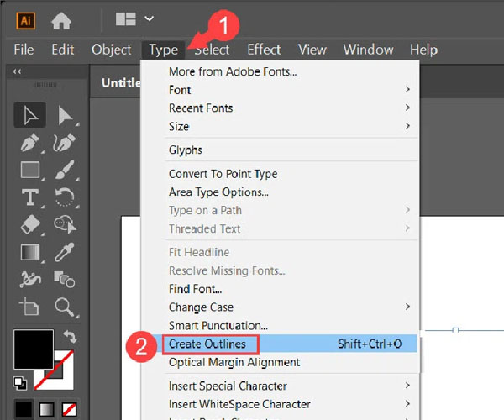Open the File menu

24,50
